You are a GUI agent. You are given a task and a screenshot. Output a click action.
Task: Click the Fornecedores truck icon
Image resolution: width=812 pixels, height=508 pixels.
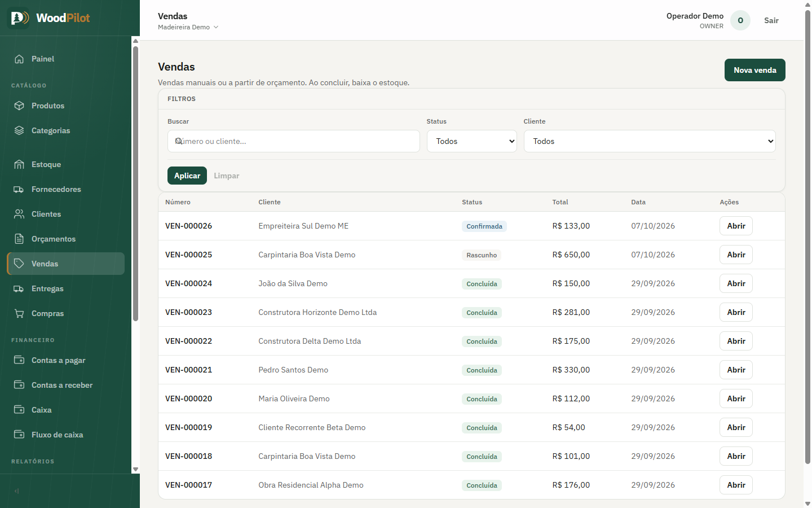click(19, 189)
